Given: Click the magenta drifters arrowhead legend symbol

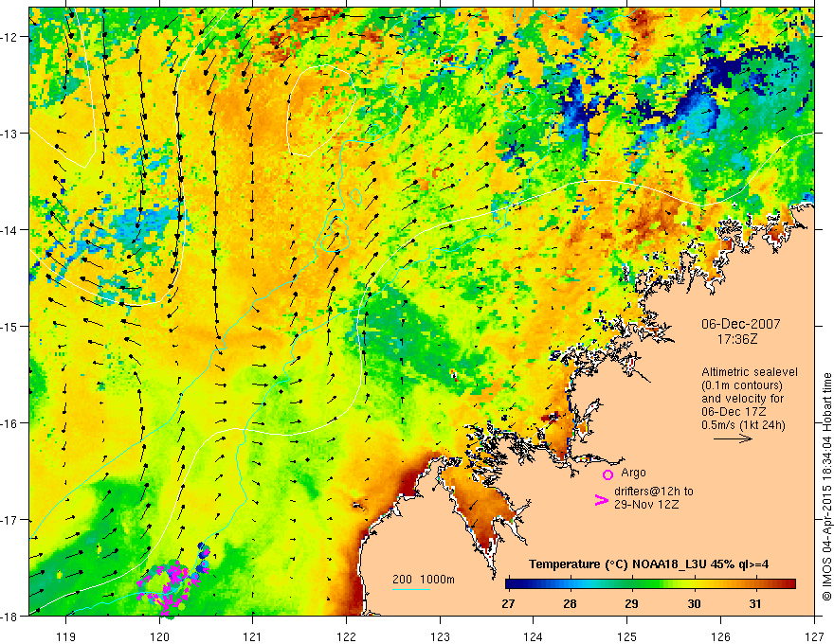Looking at the screenshot, I should pyautogui.click(x=601, y=499).
